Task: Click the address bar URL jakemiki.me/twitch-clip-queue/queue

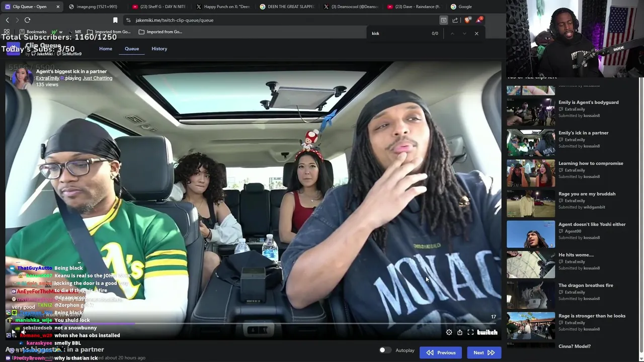Action: (175, 20)
